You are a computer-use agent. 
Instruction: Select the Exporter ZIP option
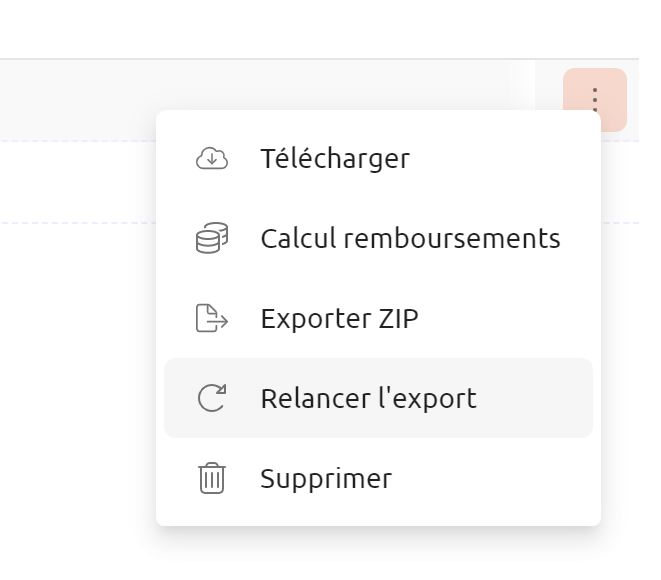click(x=378, y=318)
